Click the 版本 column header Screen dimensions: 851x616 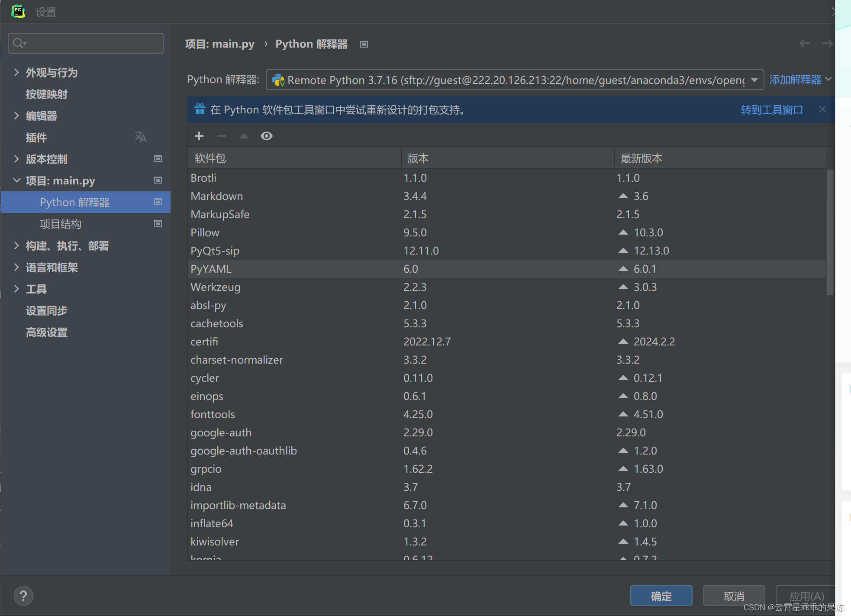pyautogui.click(x=507, y=158)
